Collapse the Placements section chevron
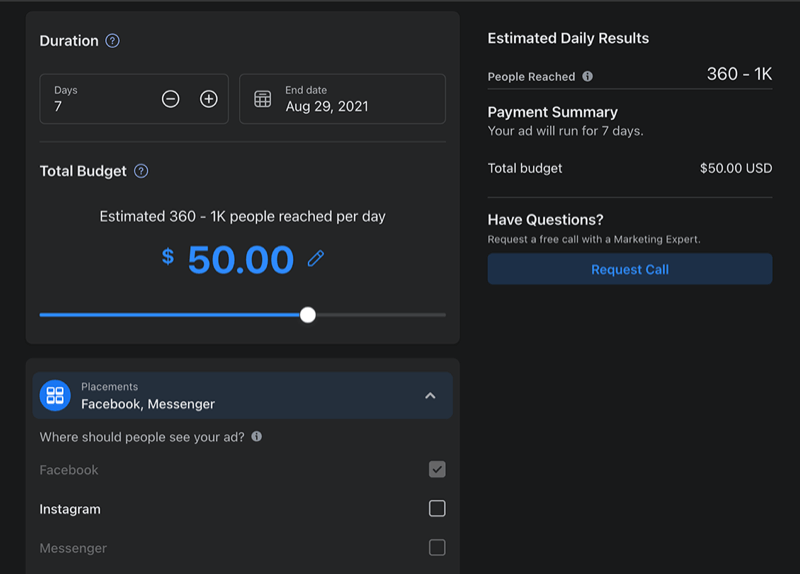Image resolution: width=800 pixels, height=574 pixels. [431, 396]
